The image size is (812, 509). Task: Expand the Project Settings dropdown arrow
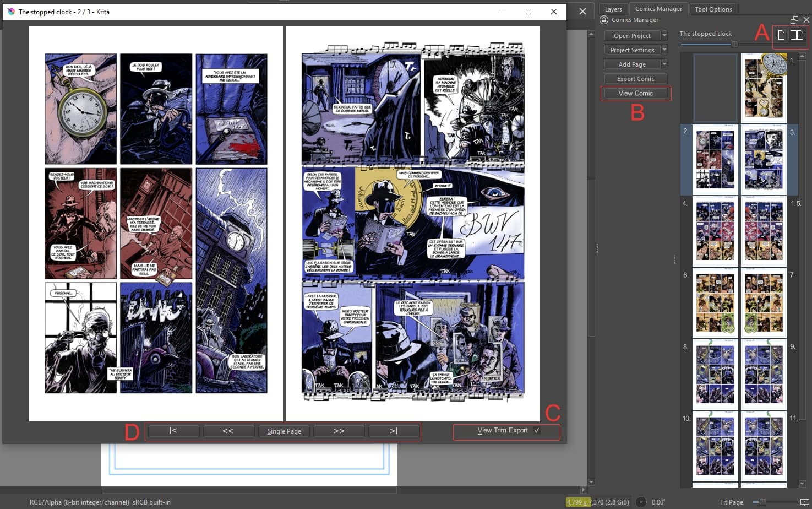pyautogui.click(x=664, y=50)
